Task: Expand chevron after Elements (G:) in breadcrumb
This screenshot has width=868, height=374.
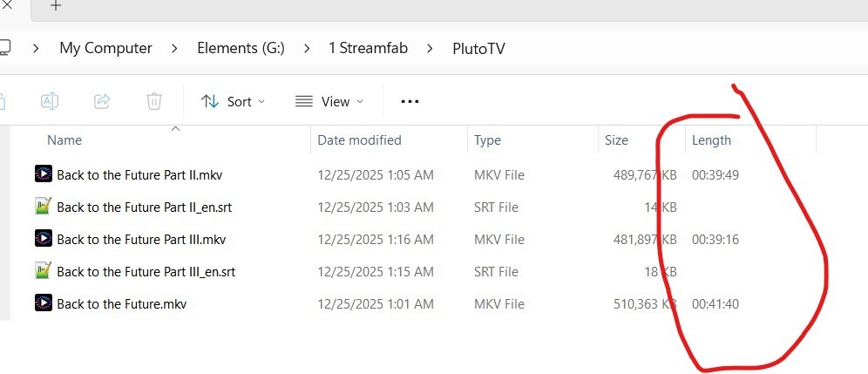Action: 306,48
